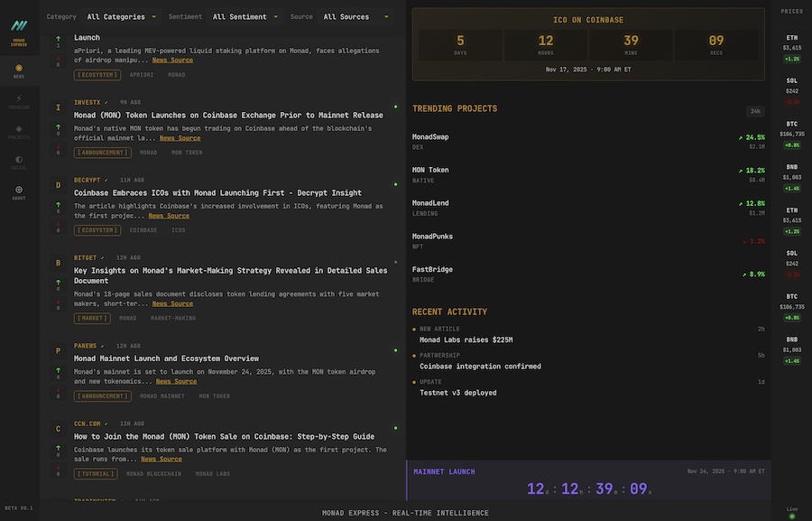
Task: Expand the All Categories dropdown
Action: click(121, 16)
